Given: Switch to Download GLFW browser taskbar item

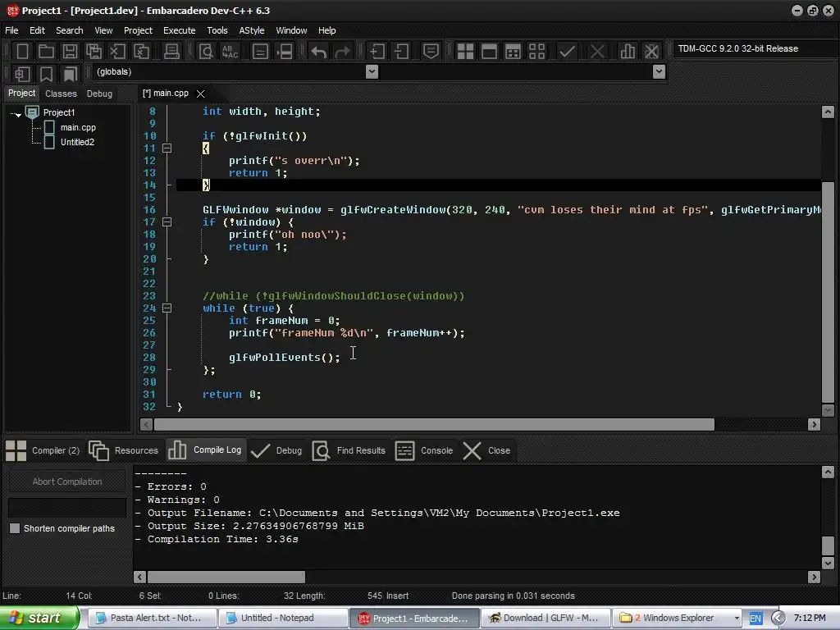Looking at the screenshot, I should coord(546,619).
